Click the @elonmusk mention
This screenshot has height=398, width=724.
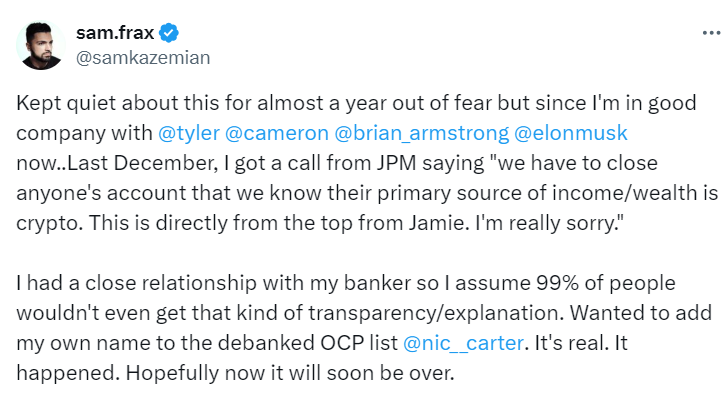[571, 133]
